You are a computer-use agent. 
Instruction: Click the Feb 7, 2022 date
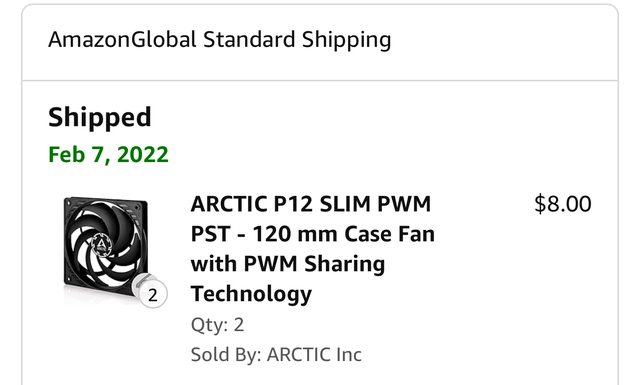coord(108,155)
